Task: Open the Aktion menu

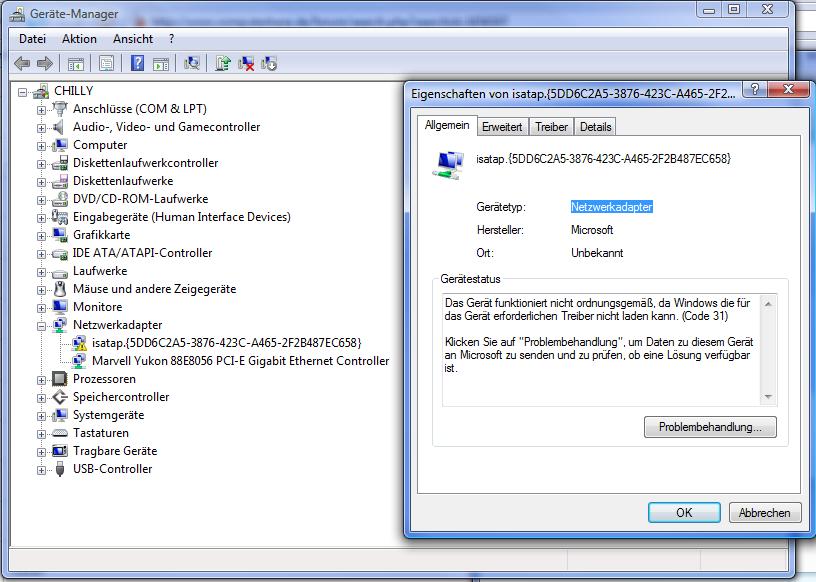Action: pyautogui.click(x=79, y=39)
